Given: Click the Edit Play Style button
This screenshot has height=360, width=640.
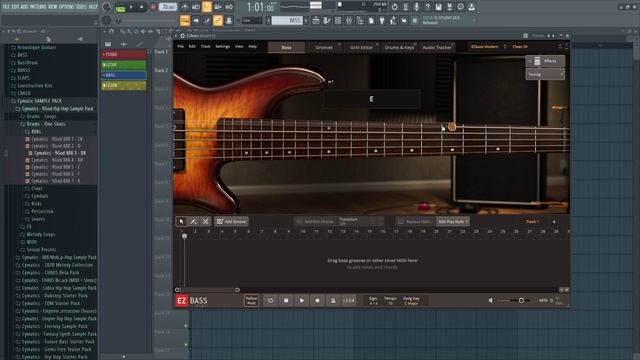Looking at the screenshot, I should [x=453, y=221].
